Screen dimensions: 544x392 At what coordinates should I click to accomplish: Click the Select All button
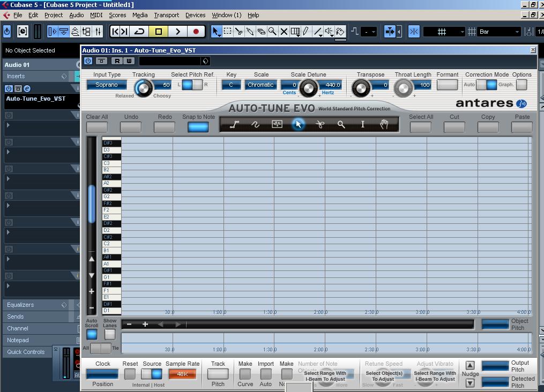tap(421, 127)
